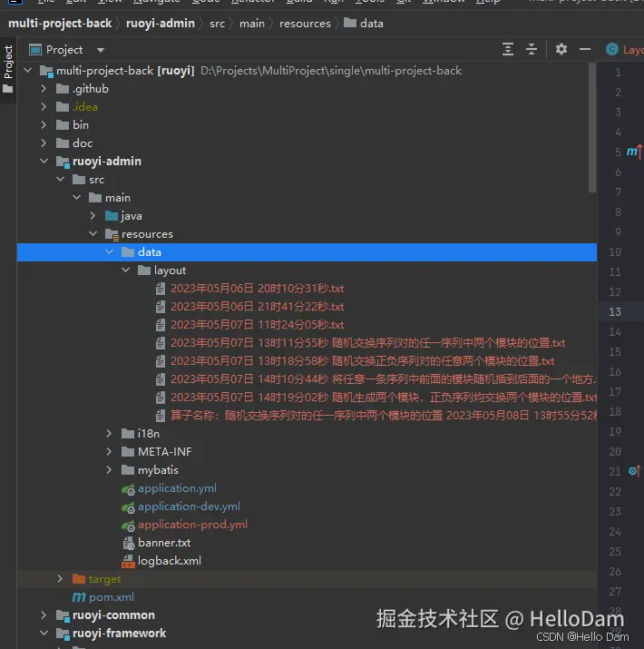Image resolution: width=644 pixels, height=649 pixels.
Task: Expand the ruoyi-common module
Action: (x=44, y=615)
